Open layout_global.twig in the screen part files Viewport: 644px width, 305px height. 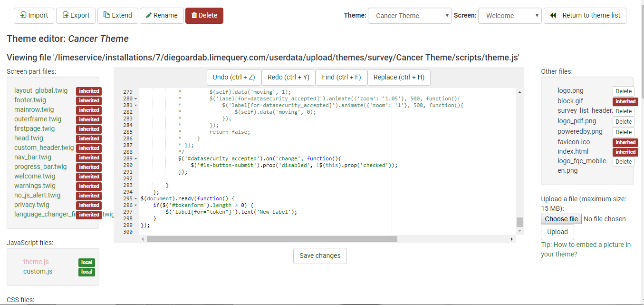pos(41,90)
